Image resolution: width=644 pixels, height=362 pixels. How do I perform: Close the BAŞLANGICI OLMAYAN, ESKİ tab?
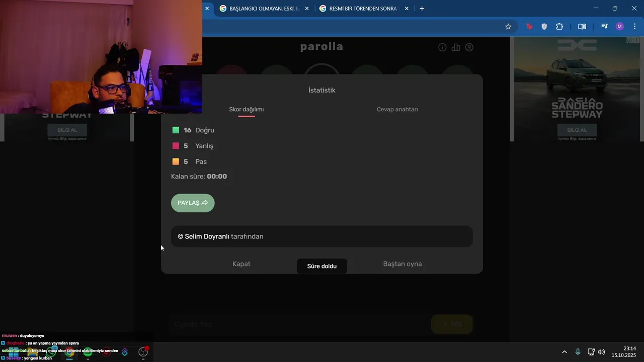click(307, 9)
